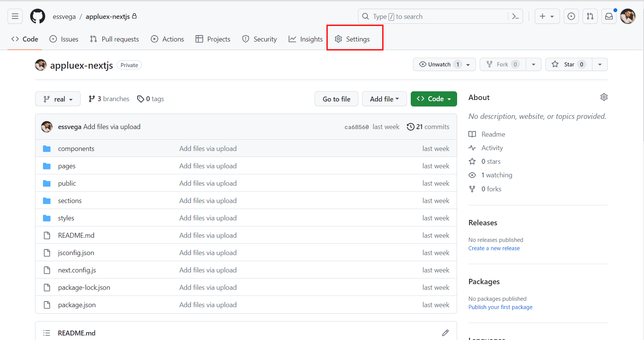
Task: Click the branches icon next to 3 branches
Action: [x=92, y=99]
